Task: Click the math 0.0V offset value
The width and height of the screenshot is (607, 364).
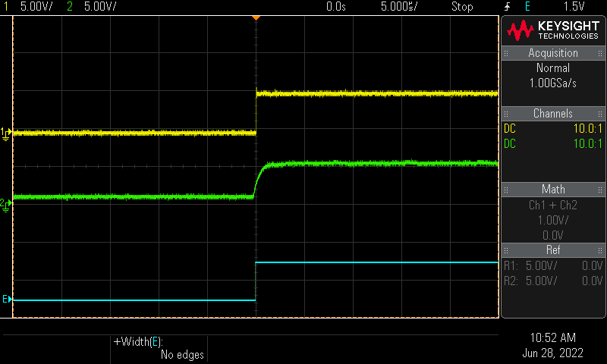Action: (553, 235)
